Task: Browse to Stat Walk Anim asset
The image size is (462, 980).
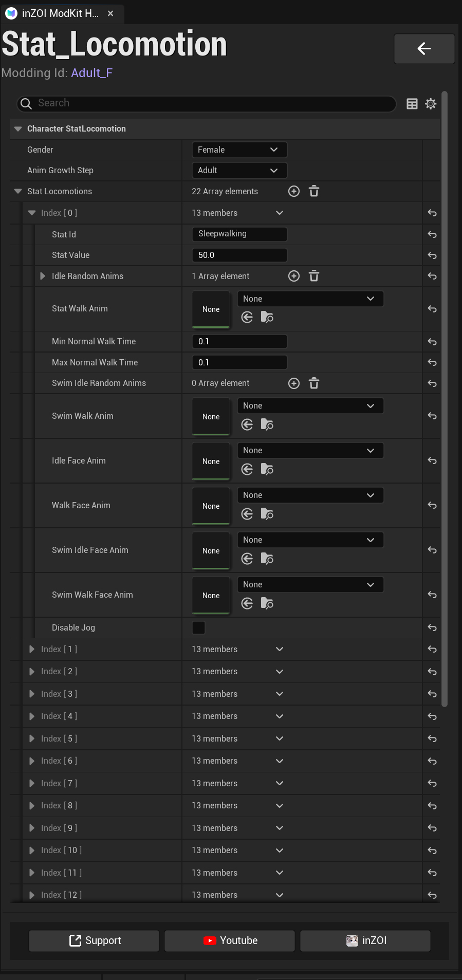Action: [x=267, y=317]
